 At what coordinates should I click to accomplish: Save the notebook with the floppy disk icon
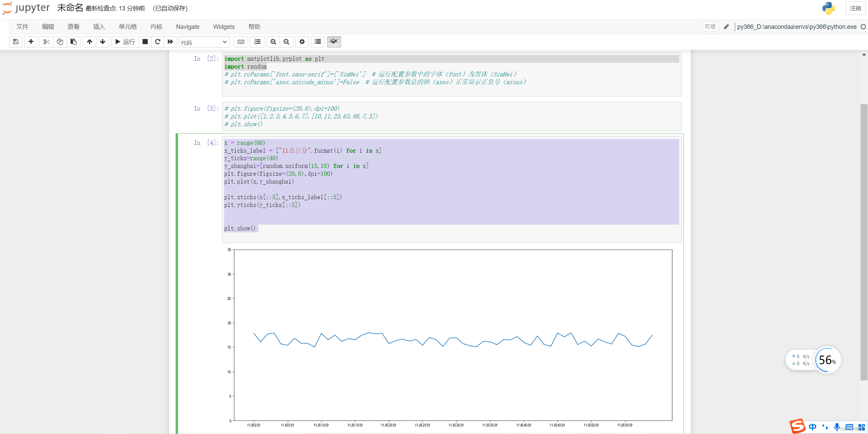[x=16, y=42]
